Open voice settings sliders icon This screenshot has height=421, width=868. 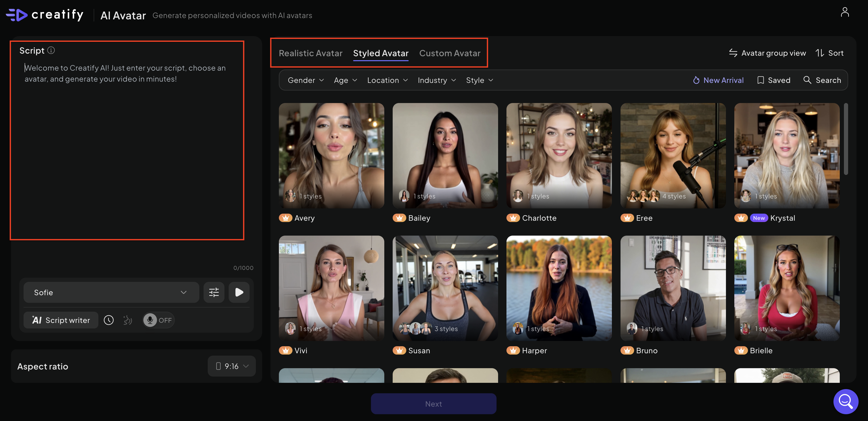(214, 292)
